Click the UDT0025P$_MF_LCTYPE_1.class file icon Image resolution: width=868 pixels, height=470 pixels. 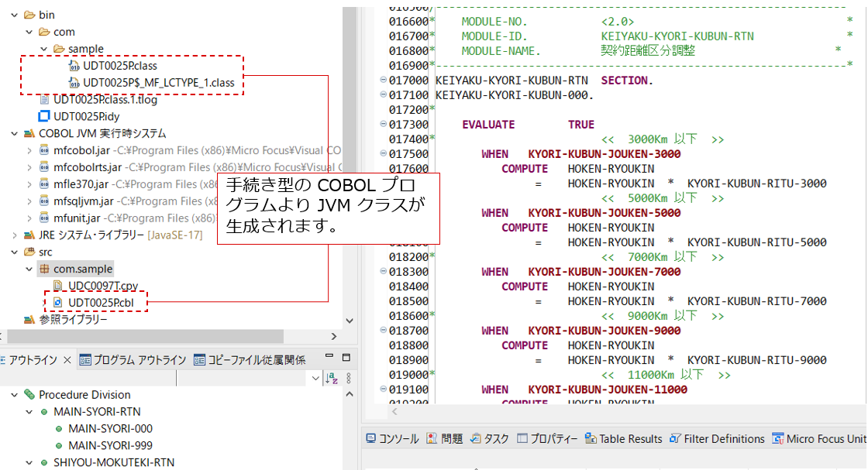(74, 83)
